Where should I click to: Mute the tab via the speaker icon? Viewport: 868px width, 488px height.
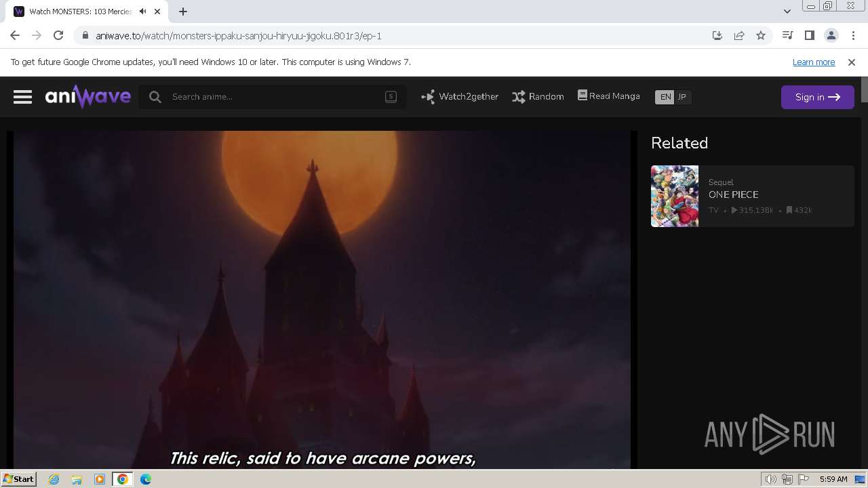click(x=142, y=12)
